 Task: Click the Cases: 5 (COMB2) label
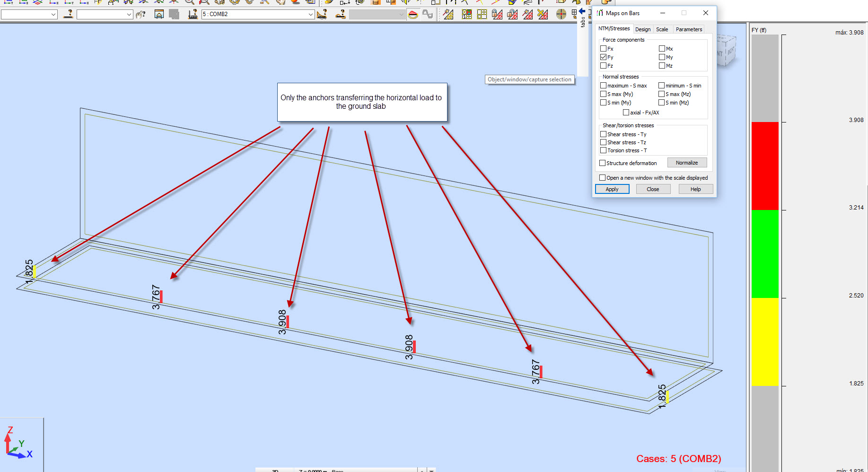coord(679,459)
